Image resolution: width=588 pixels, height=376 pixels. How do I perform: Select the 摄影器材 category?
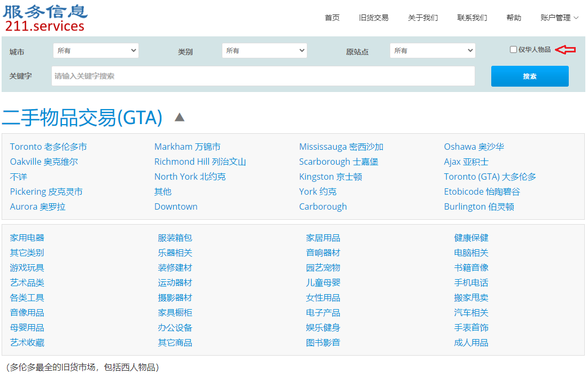click(x=175, y=297)
